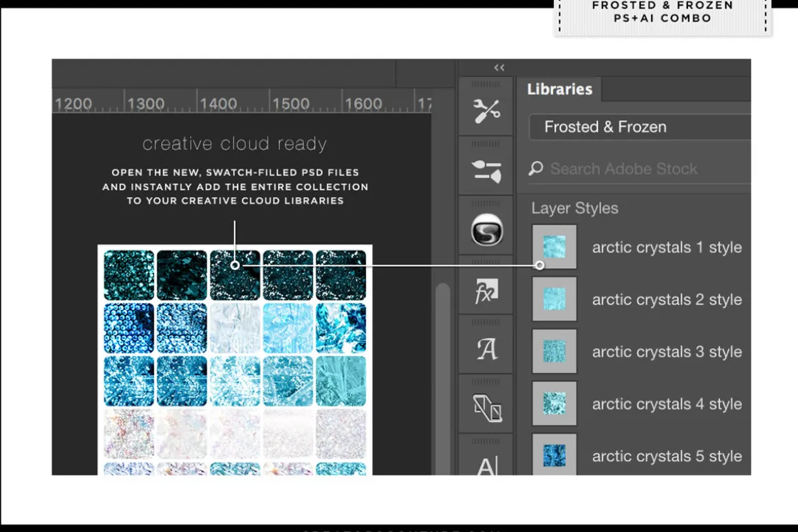Click second swatch in top dark teal row

(182, 275)
